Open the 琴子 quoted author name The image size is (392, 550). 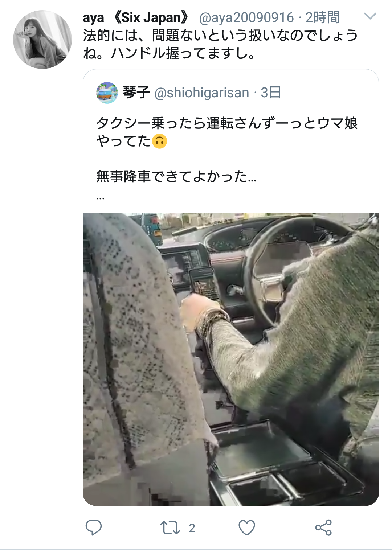click(x=136, y=93)
